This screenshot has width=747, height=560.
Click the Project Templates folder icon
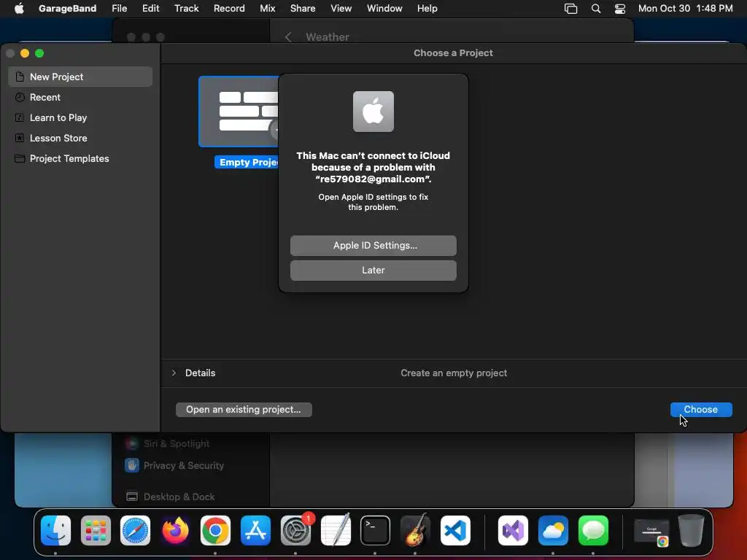click(x=20, y=158)
